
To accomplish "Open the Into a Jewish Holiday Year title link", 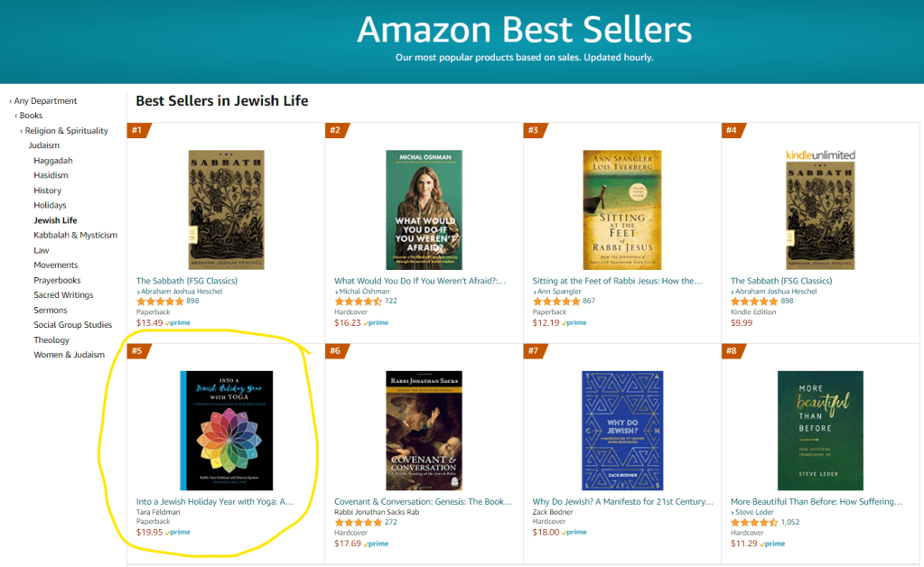I will 215,501.
